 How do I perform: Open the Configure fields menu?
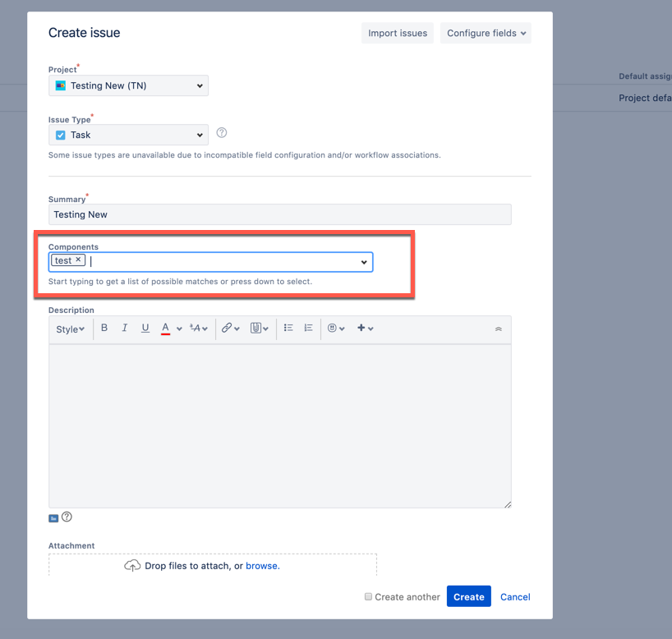tap(486, 33)
